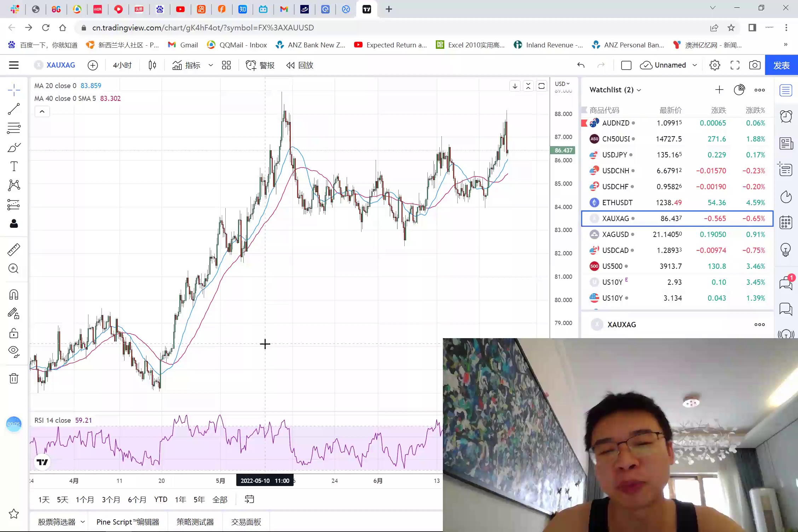Toggle the magnet mode tool

(14, 294)
